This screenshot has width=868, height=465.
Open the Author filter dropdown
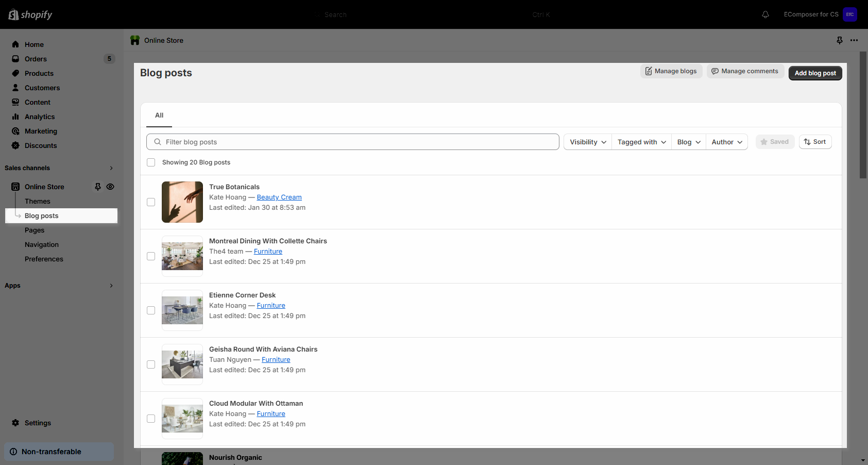click(726, 142)
